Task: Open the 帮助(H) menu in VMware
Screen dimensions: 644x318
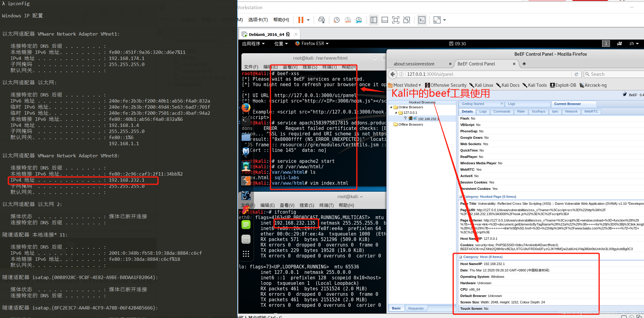Action: pyautogui.click(x=281, y=20)
